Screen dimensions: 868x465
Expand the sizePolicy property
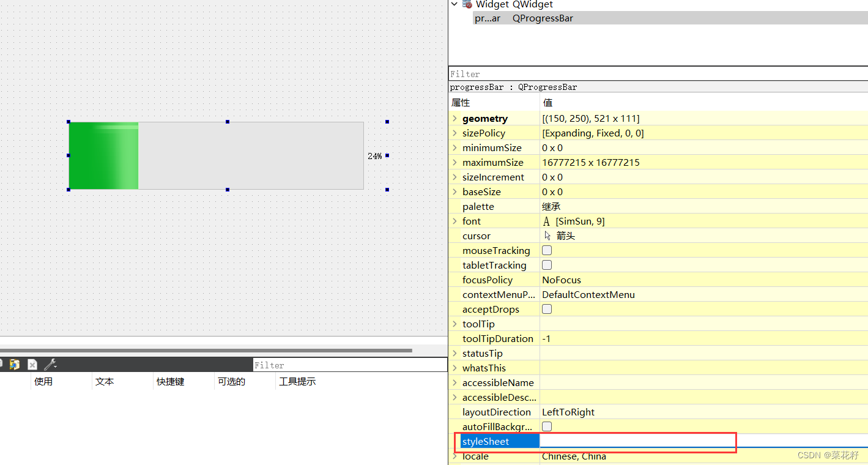click(x=454, y=133)
